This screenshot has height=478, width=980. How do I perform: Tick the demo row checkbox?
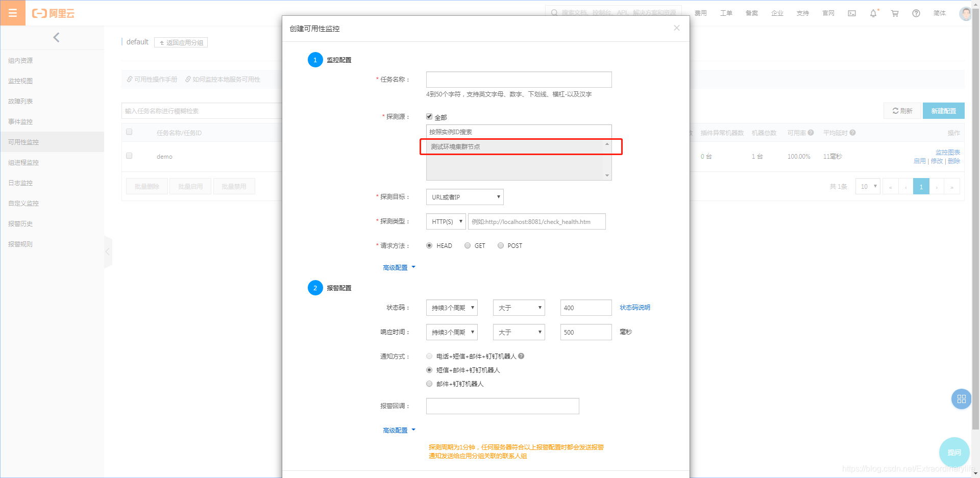click(x=129, y=156)
